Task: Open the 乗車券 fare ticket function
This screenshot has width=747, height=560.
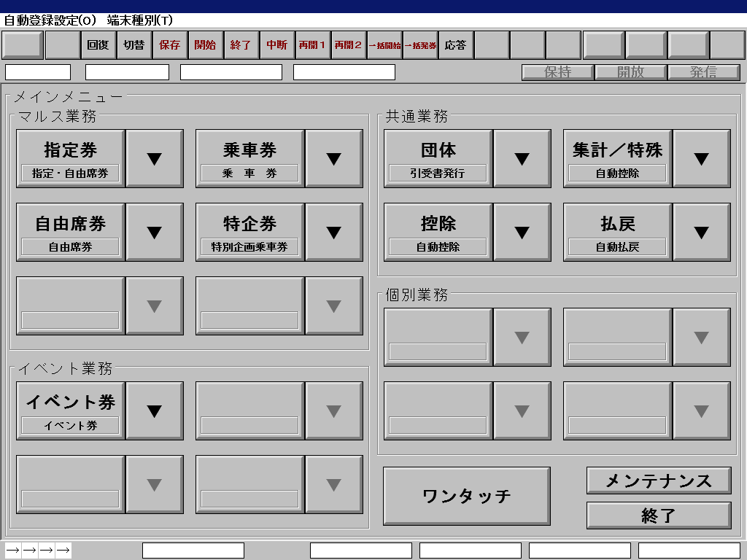Action: click(x=249, y=158)
